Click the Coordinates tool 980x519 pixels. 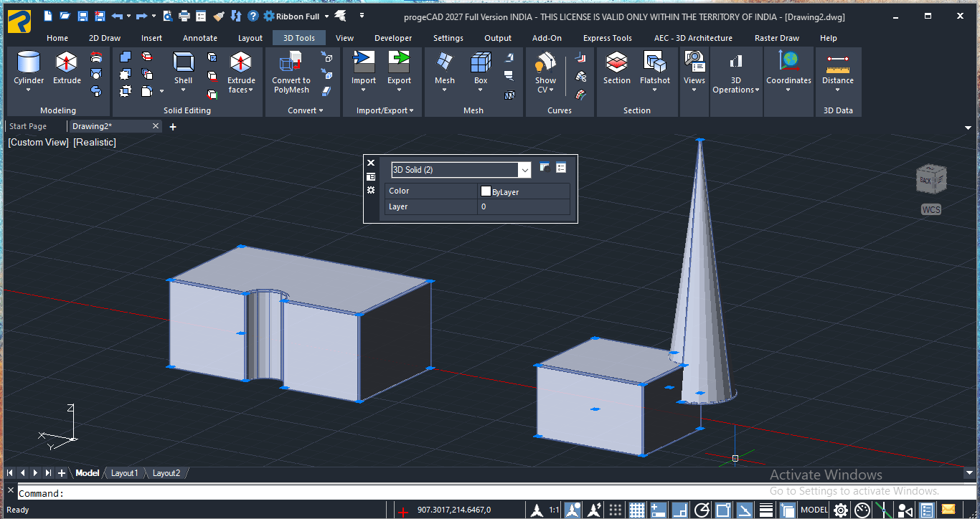coord(788,68)
